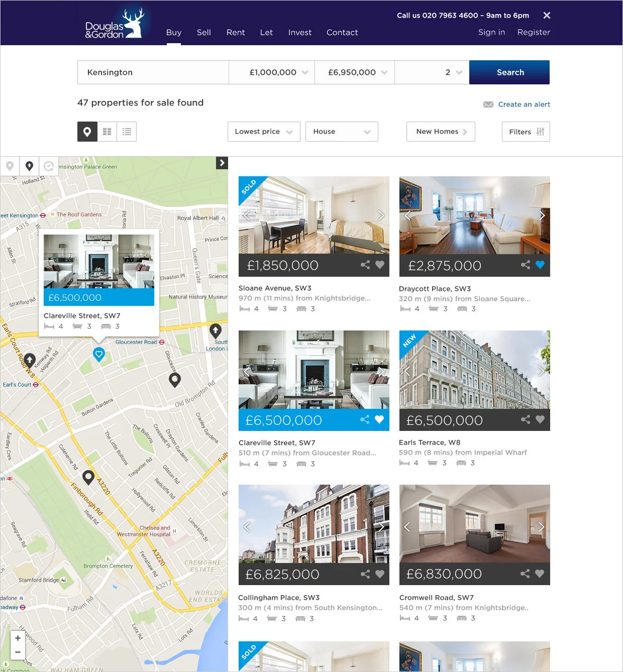This screenshot has height=672, width=623.
Task: Click the Search button
Action: [x=509, y=72]
